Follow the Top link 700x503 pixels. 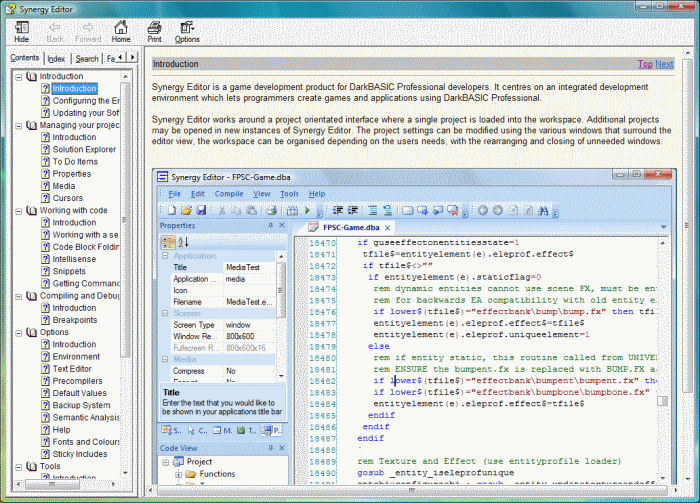pyautogui.click(x=645, y=64)
